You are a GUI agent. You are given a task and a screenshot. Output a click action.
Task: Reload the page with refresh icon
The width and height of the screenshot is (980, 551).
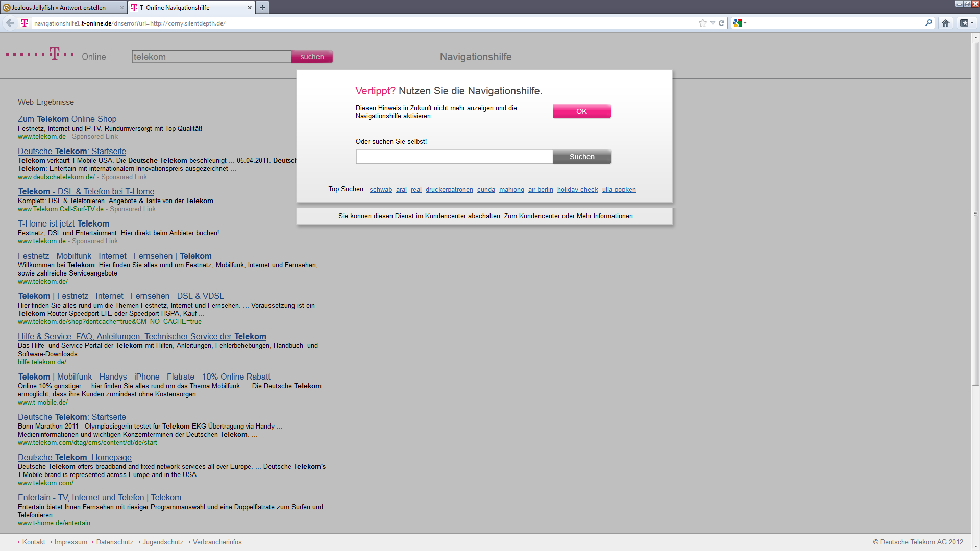pos(721,23)
